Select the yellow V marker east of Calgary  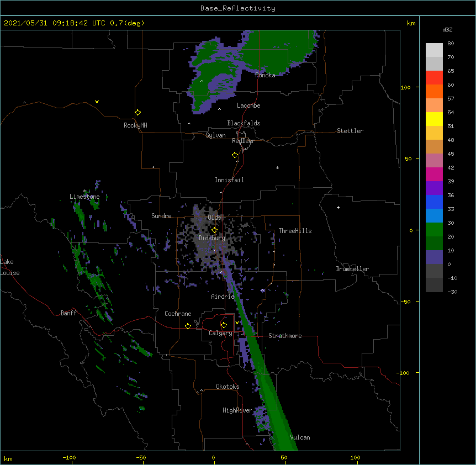pyautogui.click(x=237, y=323)
